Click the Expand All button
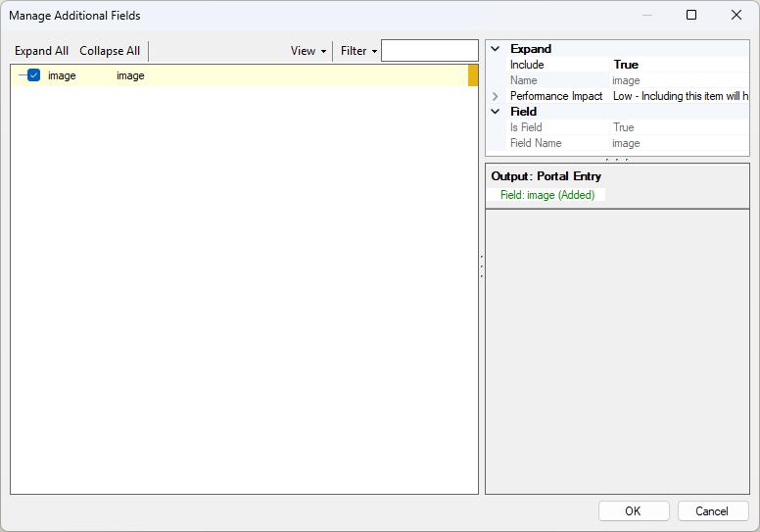 tap(41, 51)
